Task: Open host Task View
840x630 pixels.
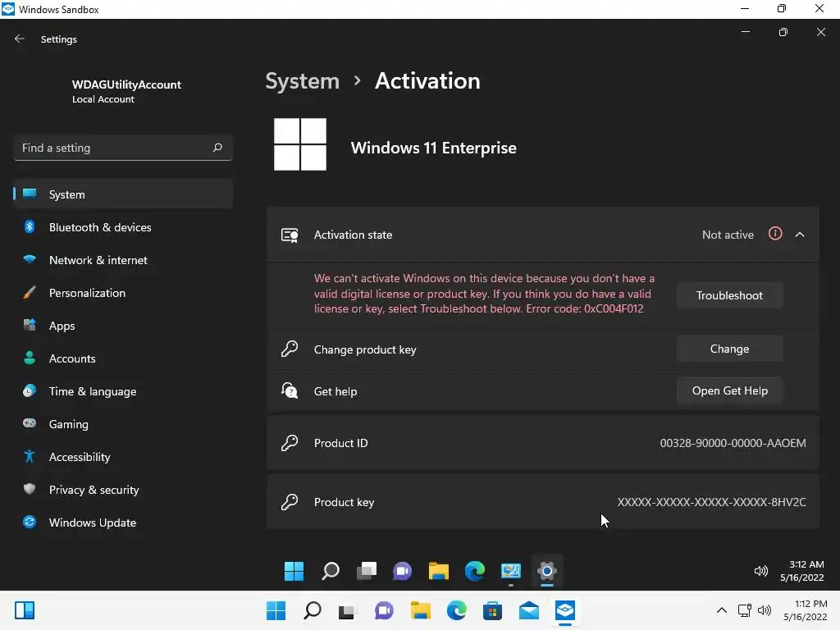Action: point(347,610)
